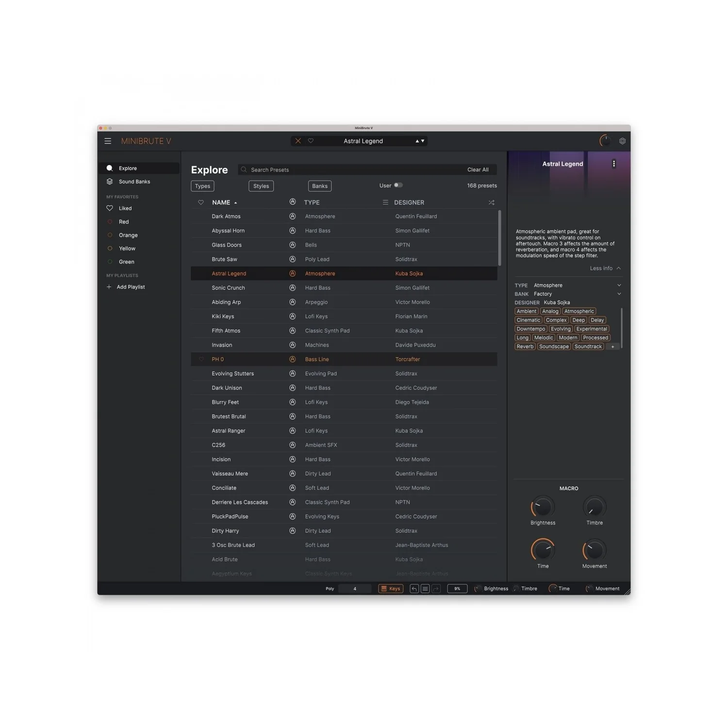Image resolution: width=728 pixels, height=728 pixels.
Task: Toggle the Soundscape tag
Action: pos(554,347)
